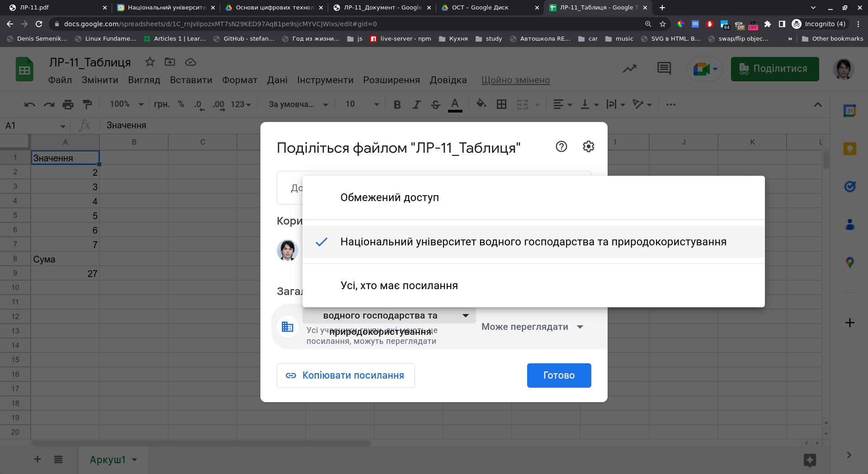Viewport: 868px width, 474px height.
Task: Click the Готово button
Action: 559,375
